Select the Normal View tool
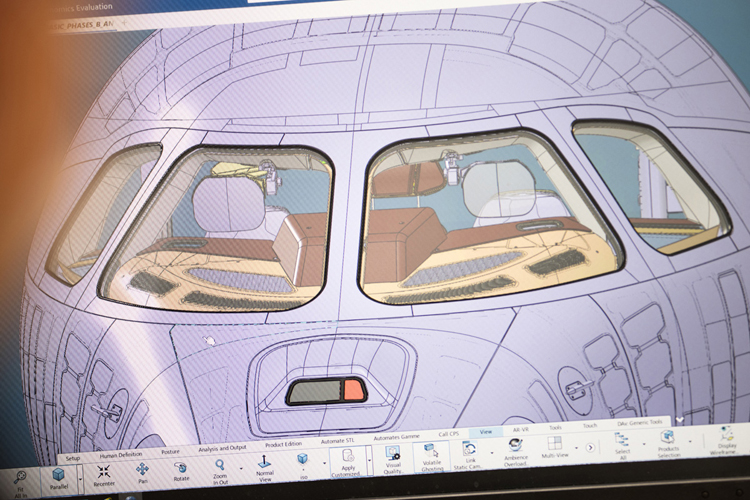750x500 pixels. tap(264, 461)
